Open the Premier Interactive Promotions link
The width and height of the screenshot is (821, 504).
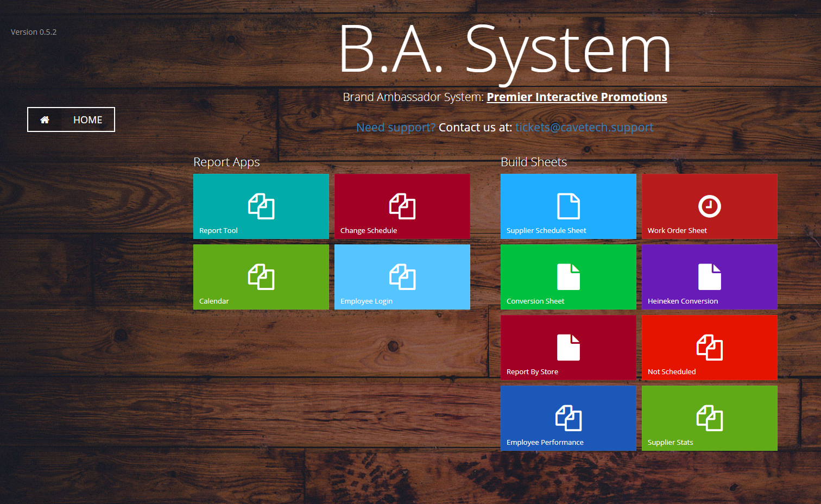[577, 97]
